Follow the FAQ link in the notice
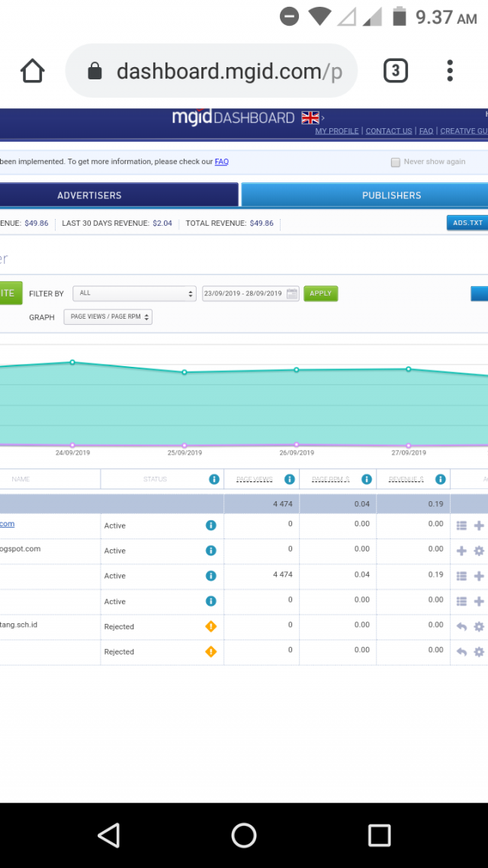The image size is (488, 868). click(x=222, y=162)
